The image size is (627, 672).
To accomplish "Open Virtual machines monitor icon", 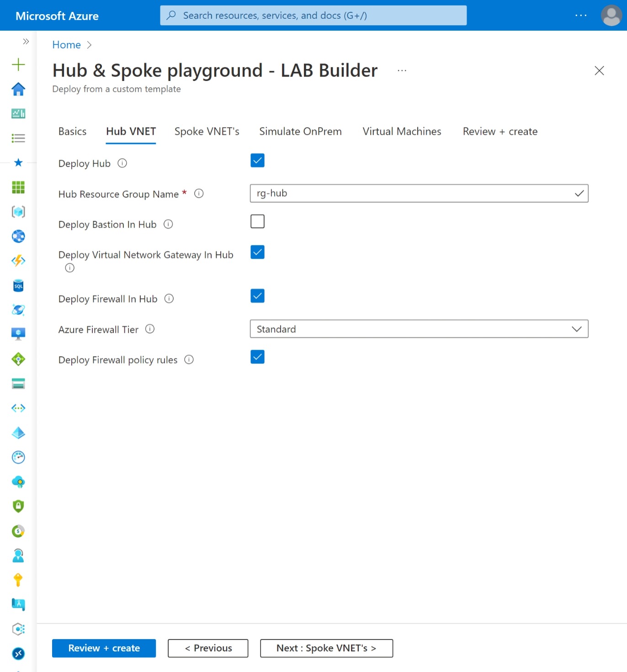I will 18,334.
